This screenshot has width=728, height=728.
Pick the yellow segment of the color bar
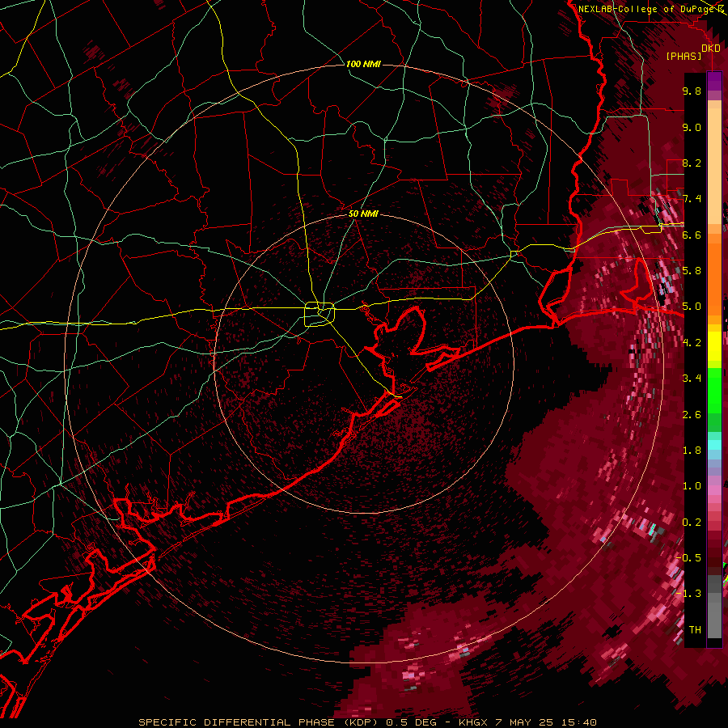pos(714,346)
